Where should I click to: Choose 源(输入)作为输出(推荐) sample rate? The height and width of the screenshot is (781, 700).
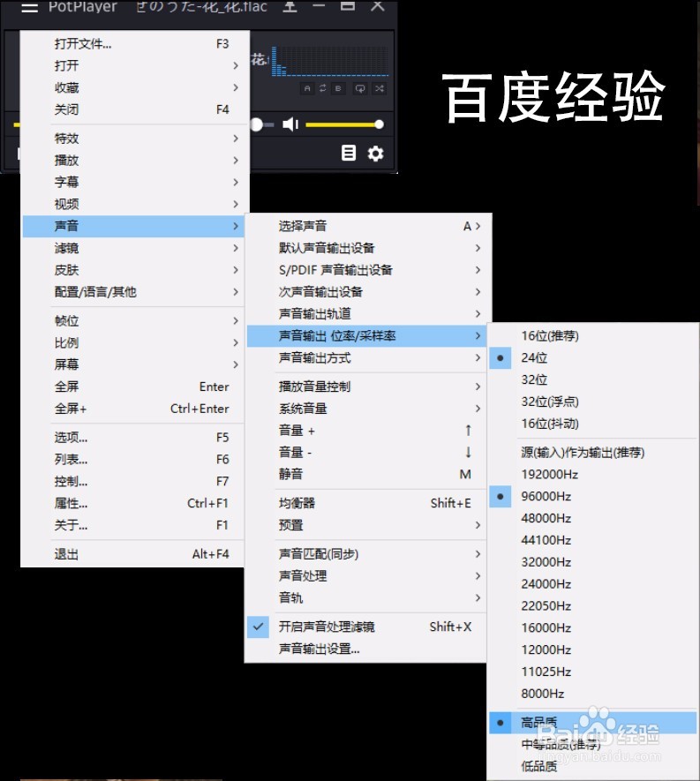pyautogui.click(x=593, y=452)
